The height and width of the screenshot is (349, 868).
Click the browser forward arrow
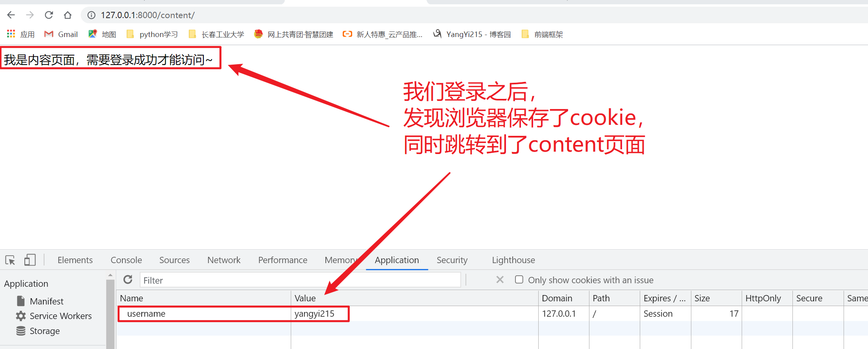click(30, 15)
